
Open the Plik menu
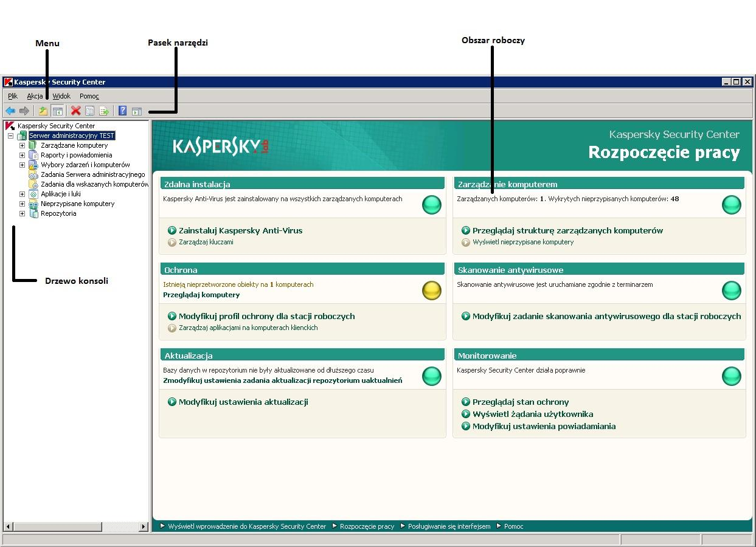[13, 96]
